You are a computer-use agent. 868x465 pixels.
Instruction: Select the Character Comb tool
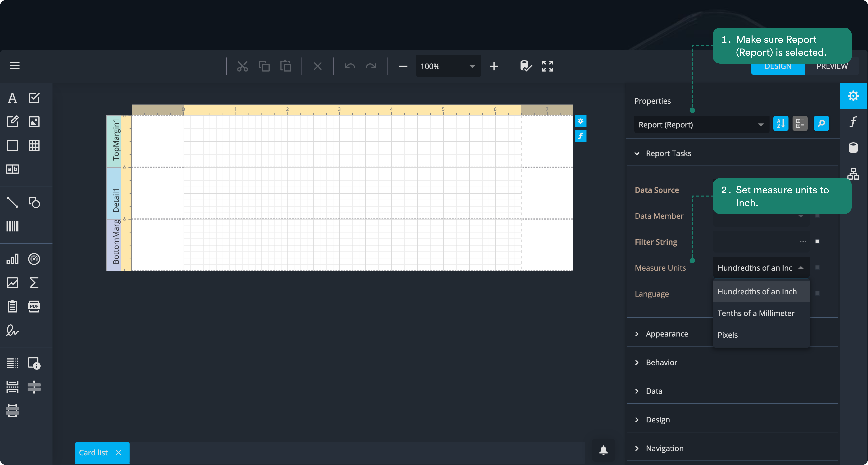point(12,169)
